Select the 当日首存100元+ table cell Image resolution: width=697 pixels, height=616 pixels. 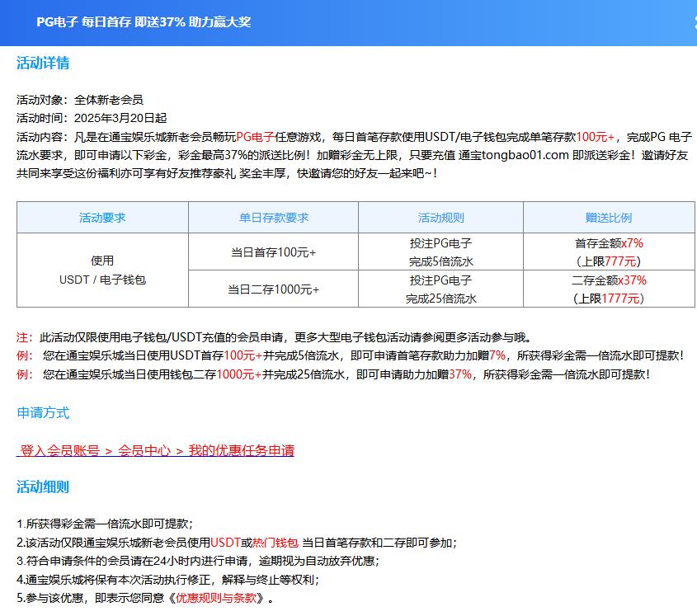tap(273, 252)
